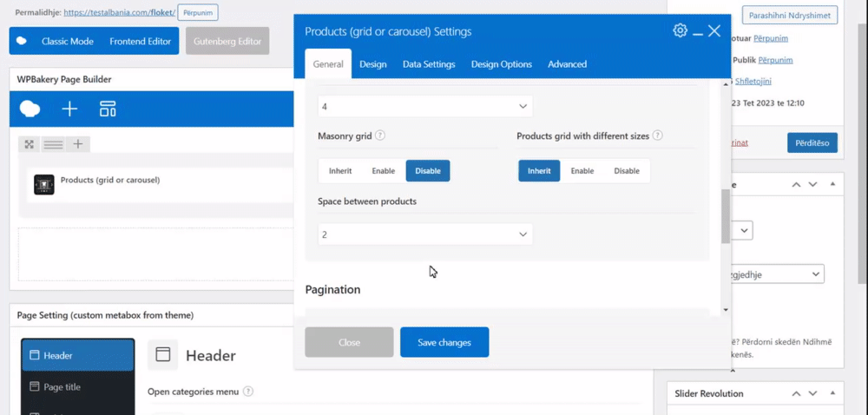Open settings gear in Products Settings header
Image resolution: width=868 pixels, height=415 pixels.
pyautogui.click(x=680, y=31)
